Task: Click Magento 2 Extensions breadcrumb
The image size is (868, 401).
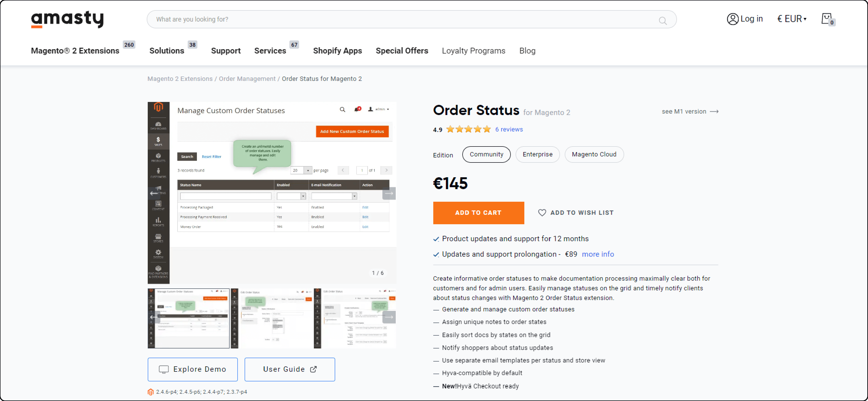Action: point(180,79)
